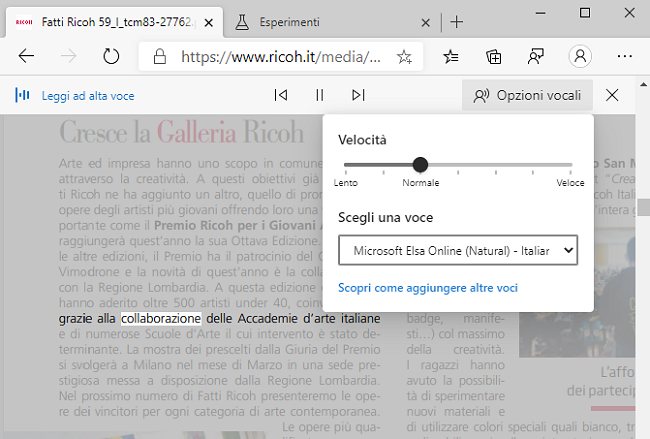Pause the read aloud playback

[x=320, y=95]
